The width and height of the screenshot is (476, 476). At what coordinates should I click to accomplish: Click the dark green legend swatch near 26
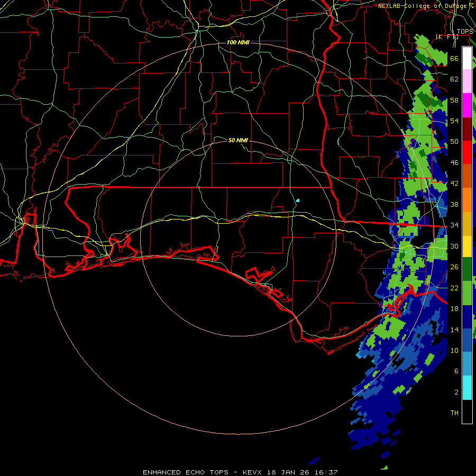(x=467, y=269)
